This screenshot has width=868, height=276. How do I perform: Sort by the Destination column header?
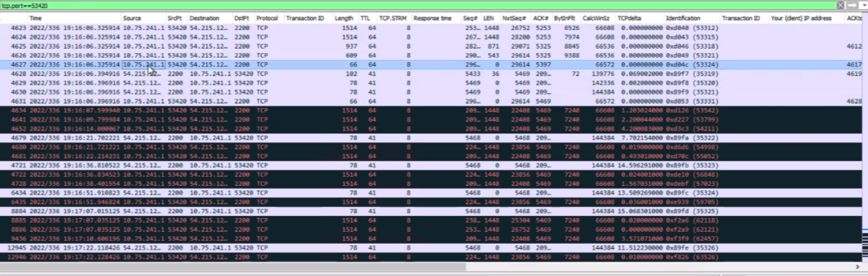[x=210, y=18]
